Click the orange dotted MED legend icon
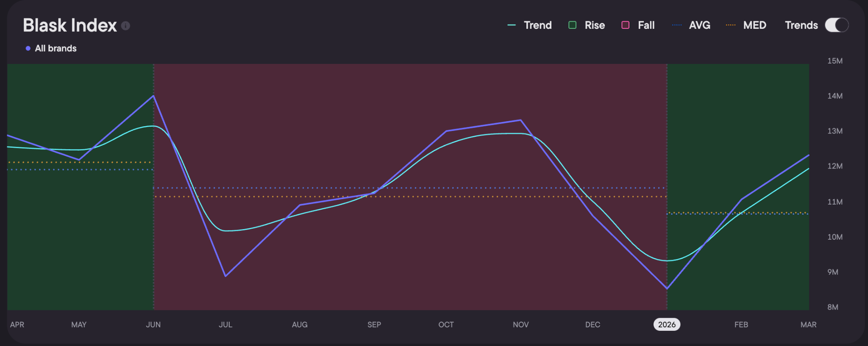 (731, 25)
